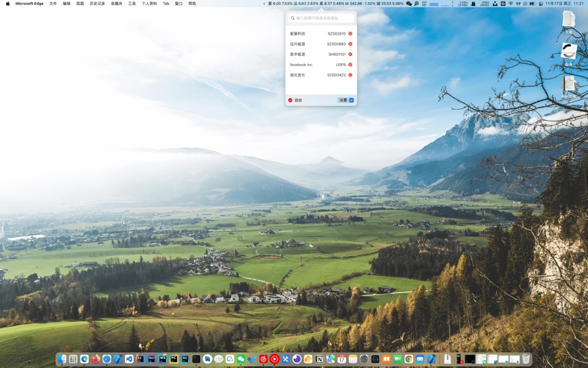This screenshot has height=368, width=588.
Task: Click the stock code search field
Action: pos(321,18)
